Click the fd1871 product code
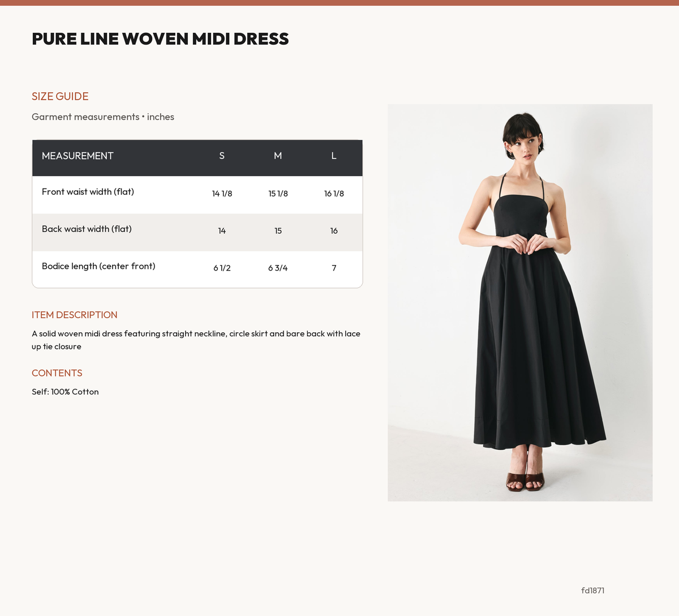Viewport: 679px width, 616px height. click(x=593, y=591)
